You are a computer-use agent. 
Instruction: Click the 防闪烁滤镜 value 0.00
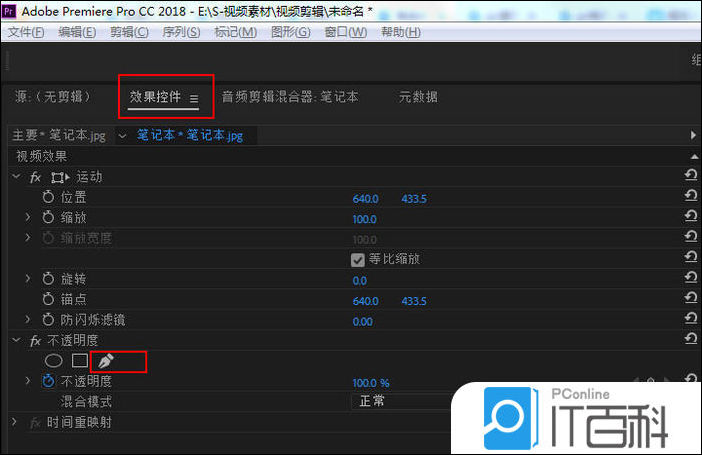[363, 322]
